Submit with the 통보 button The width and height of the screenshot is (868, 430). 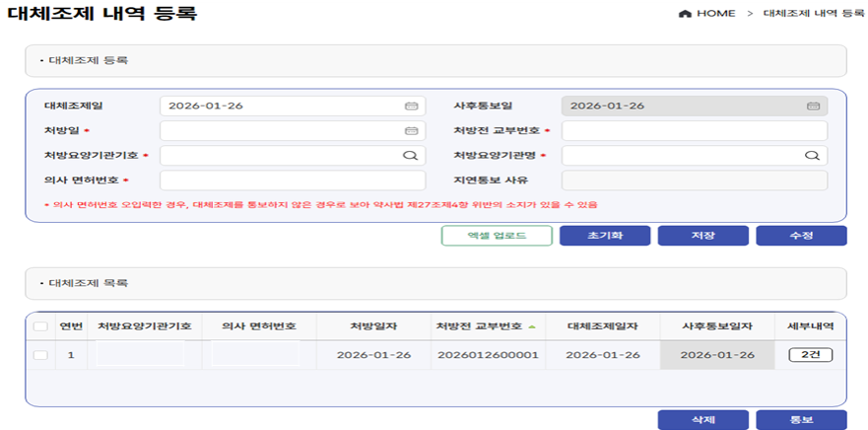click(801, 420)
